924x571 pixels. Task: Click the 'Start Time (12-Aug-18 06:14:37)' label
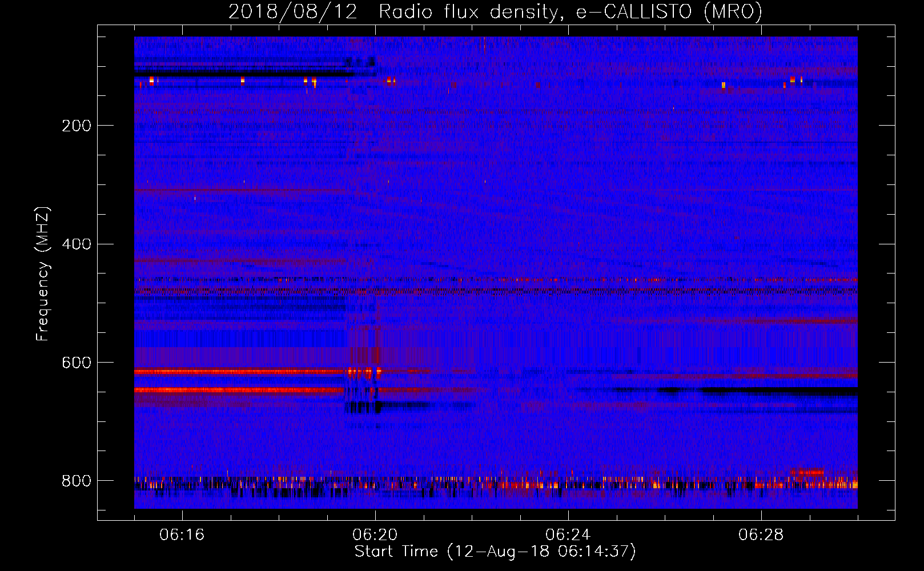(495, 552)
